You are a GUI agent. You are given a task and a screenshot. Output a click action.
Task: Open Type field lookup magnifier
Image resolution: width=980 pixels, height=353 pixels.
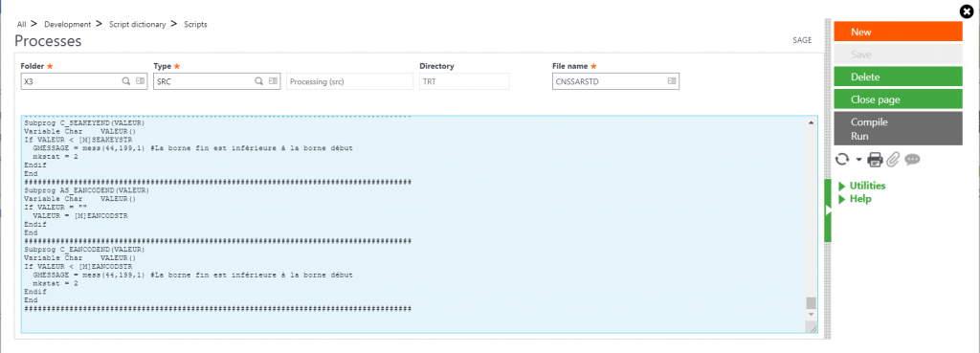tap(258, 81)
